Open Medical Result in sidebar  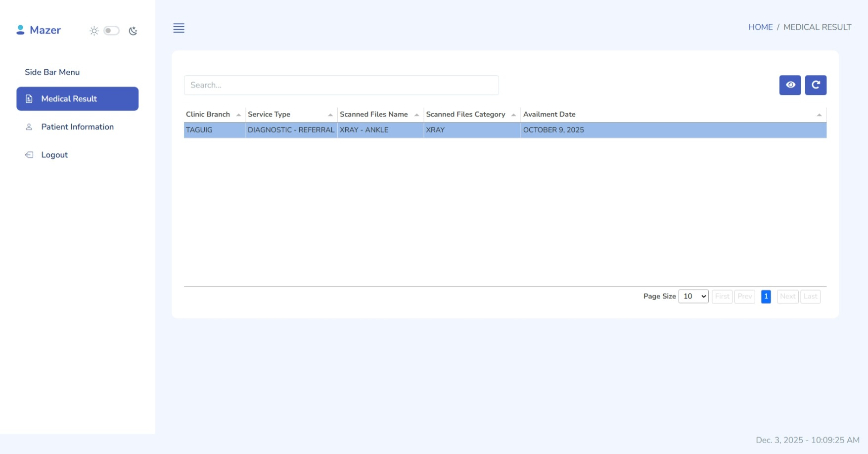pos(77,99)
